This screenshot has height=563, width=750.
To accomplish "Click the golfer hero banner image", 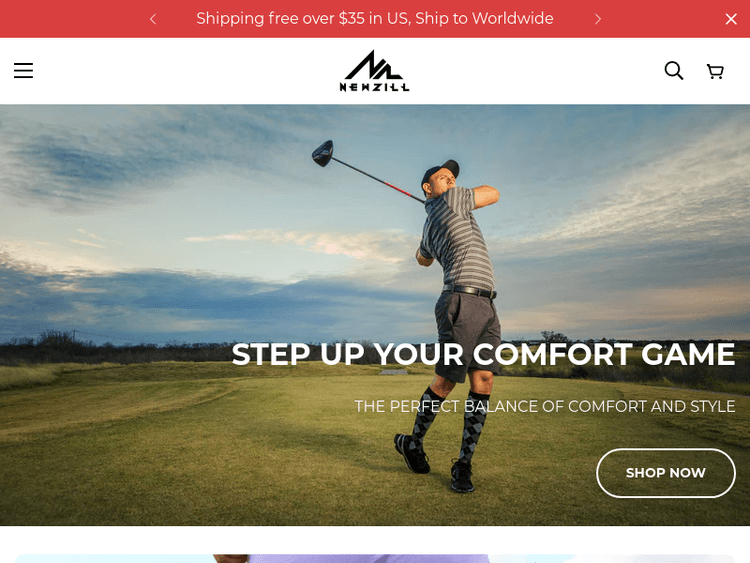I will tap(375, 315).
